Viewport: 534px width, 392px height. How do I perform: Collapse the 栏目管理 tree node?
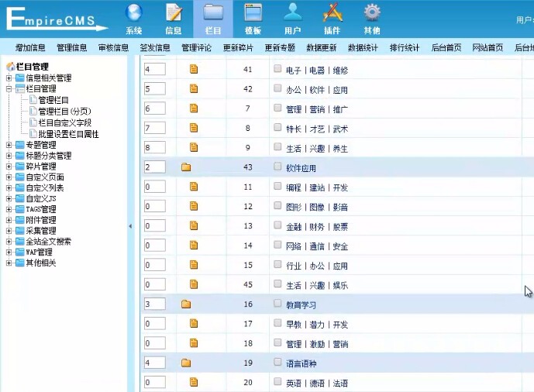tap(9, 89)
